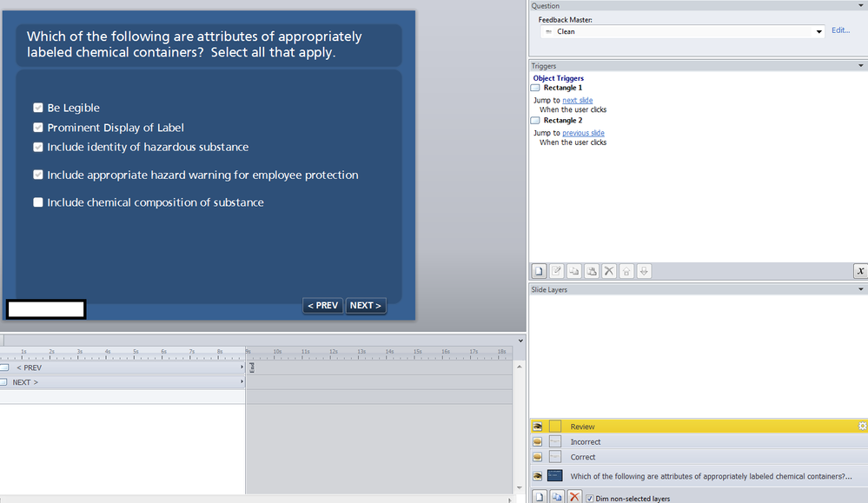Click the previous slide trigger link

584,133
